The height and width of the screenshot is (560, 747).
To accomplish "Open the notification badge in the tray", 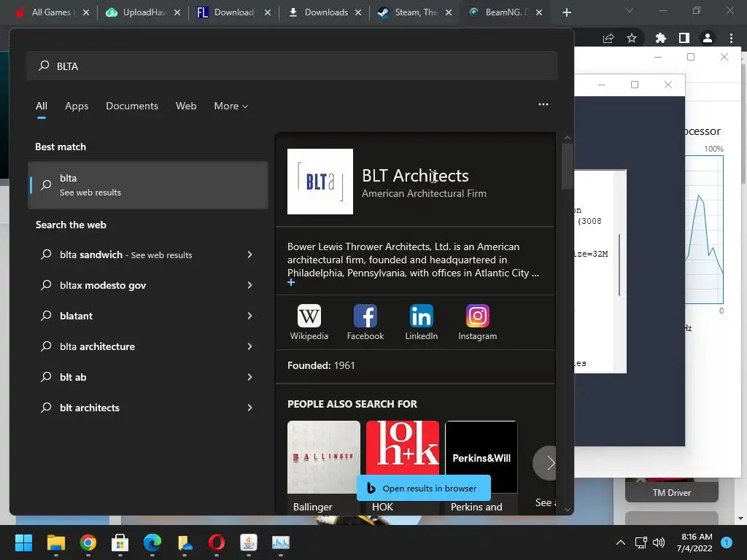I will point(727,542).
